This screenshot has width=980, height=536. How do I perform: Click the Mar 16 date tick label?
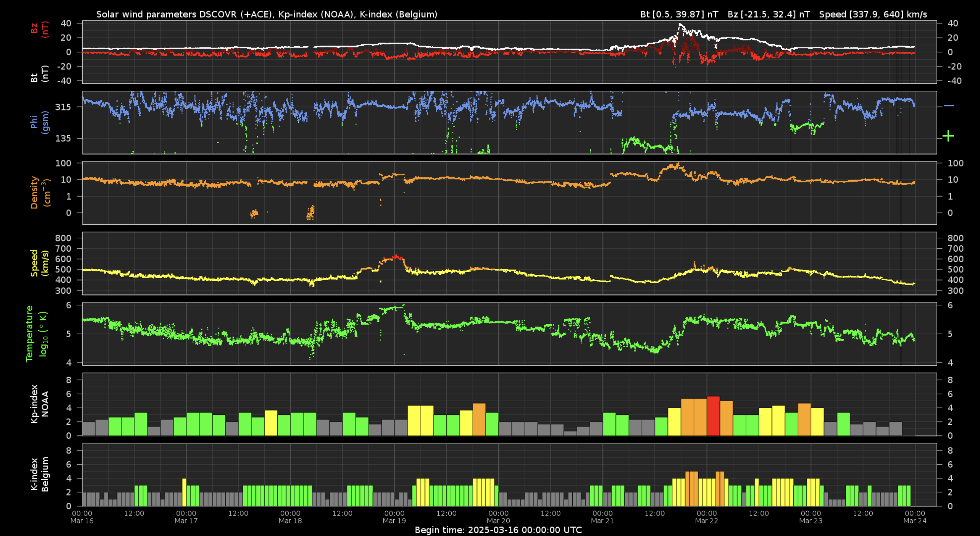tap(82, 520)
